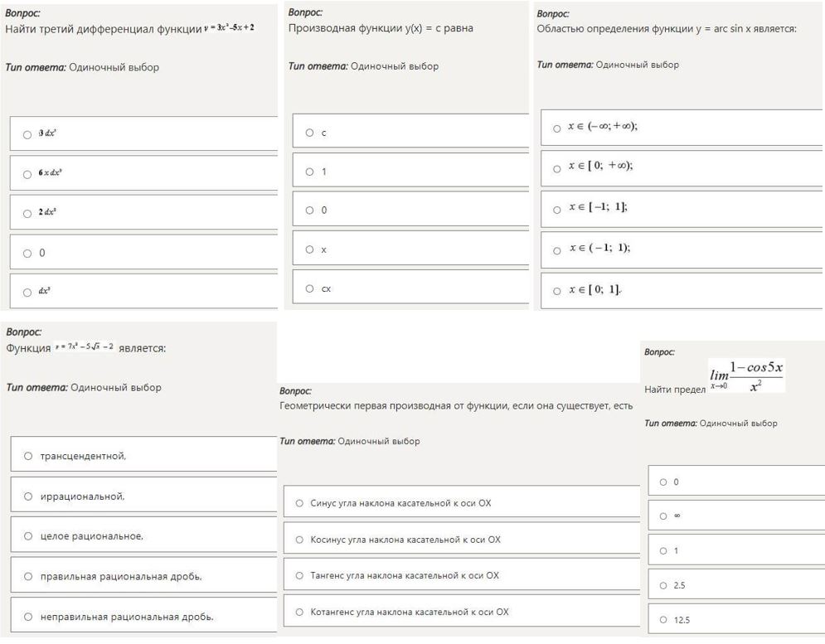
Task: Pick answer c for derivative of y(x) = c
Action: [309, 133]
